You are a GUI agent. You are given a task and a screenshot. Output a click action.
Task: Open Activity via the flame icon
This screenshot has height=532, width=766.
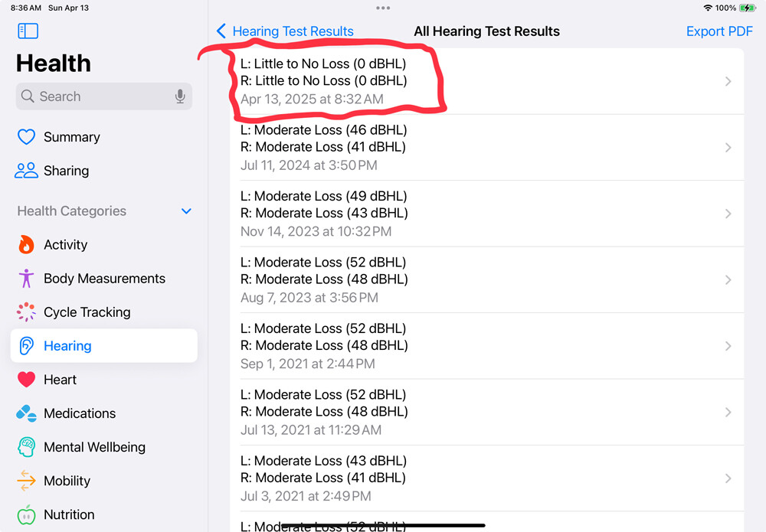click(26, 244)
